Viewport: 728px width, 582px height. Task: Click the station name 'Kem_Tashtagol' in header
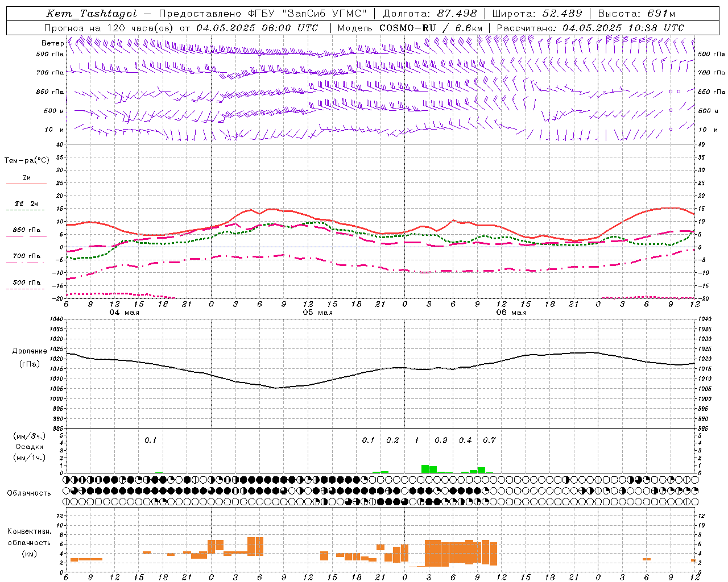[92, 14]
